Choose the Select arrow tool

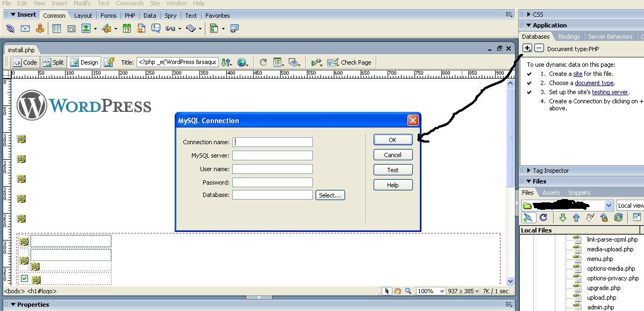click(x=387, y=291)
